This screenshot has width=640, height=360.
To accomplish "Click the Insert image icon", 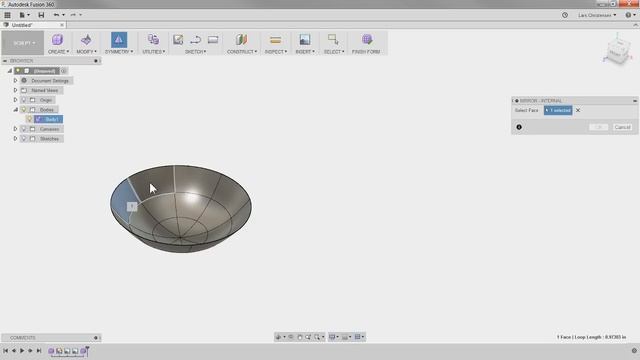I will pyautogui.click(x=304, y=40).
